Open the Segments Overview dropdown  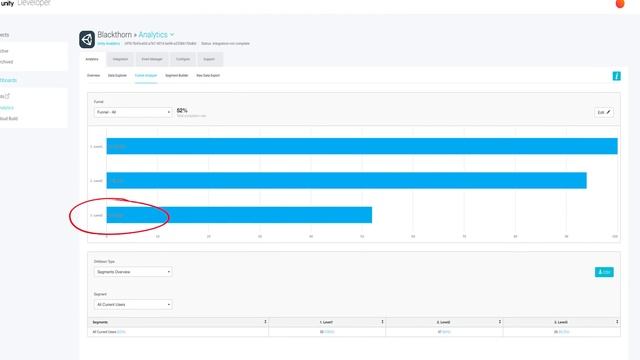[x=133, y=272]
